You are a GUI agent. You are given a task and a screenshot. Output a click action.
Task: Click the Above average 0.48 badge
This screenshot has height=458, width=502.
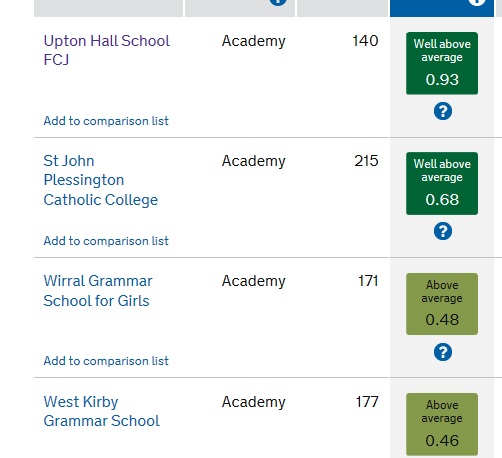pyautogui.click(x=442, y=304)
